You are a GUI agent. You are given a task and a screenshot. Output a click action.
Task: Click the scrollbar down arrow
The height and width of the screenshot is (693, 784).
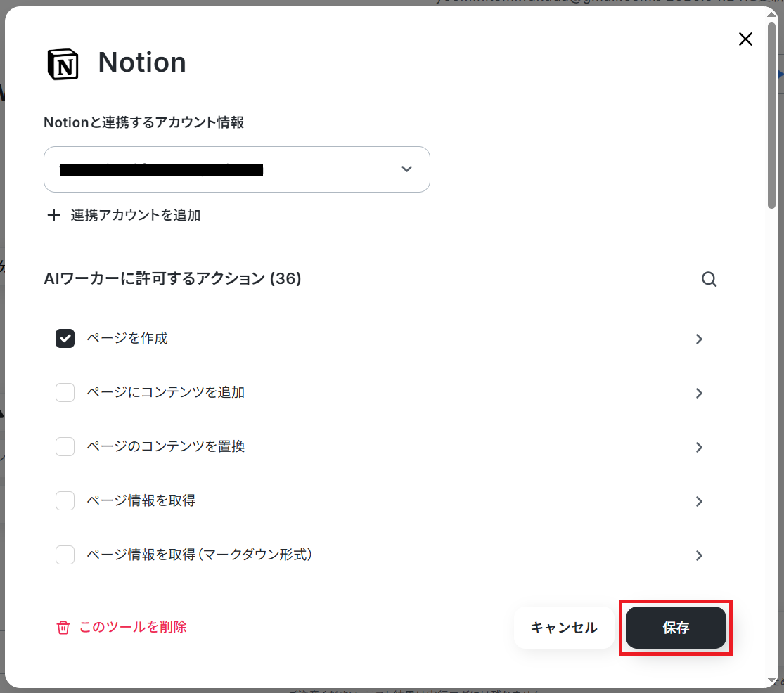pyautogui.click(x=772, y=680)
